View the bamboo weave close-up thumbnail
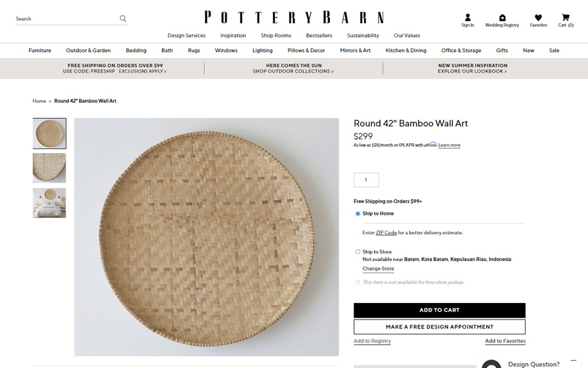 [50, 168]
